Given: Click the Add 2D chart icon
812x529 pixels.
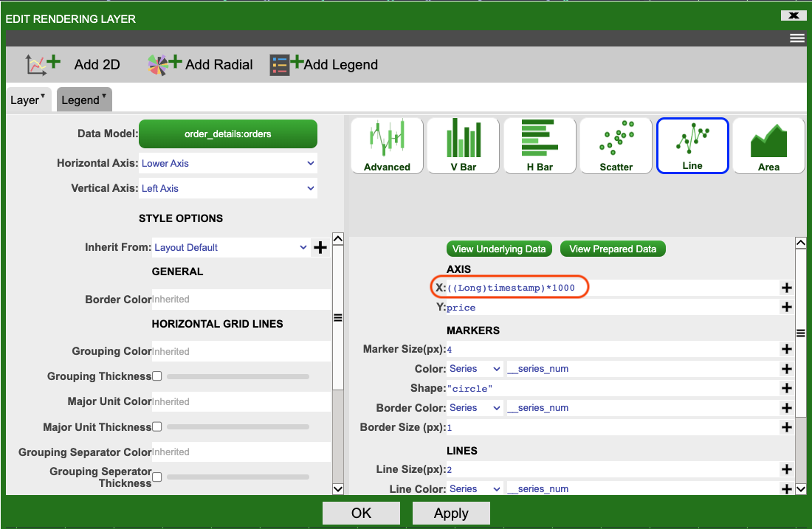Looking at the screenshot, I should coord(44,65).
